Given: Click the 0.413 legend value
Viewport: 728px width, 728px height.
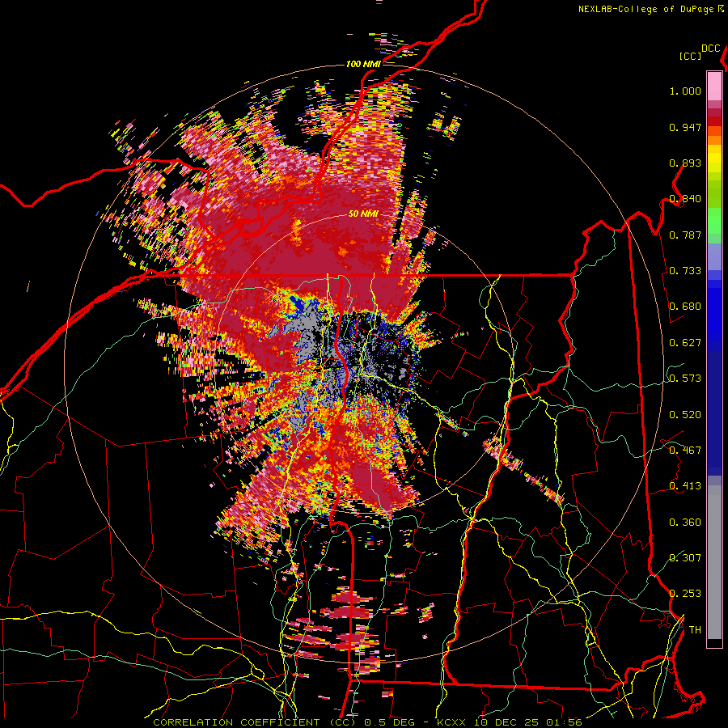Looking at the screenshot, I should click(685, 486).
